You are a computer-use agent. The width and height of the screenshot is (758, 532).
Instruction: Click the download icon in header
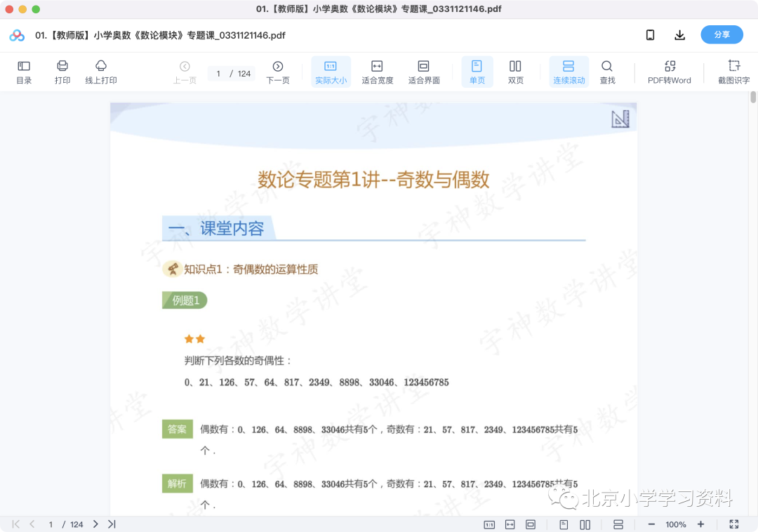pos(679,35)
